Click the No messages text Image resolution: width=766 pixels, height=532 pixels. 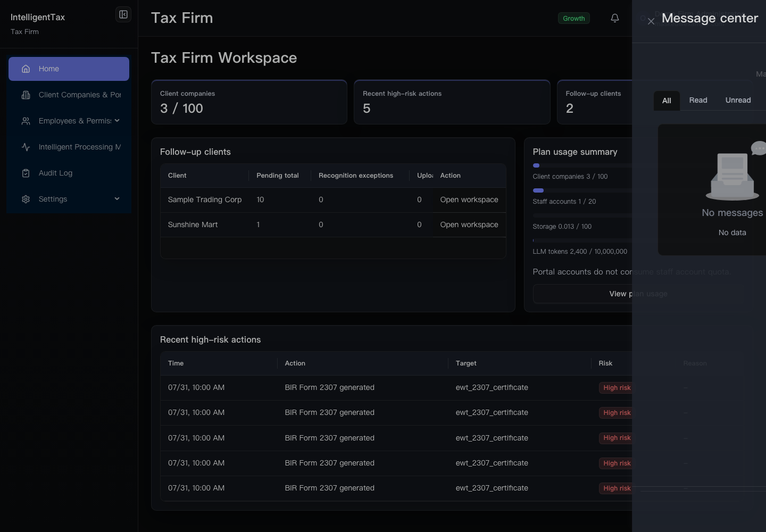coord(732,213)
